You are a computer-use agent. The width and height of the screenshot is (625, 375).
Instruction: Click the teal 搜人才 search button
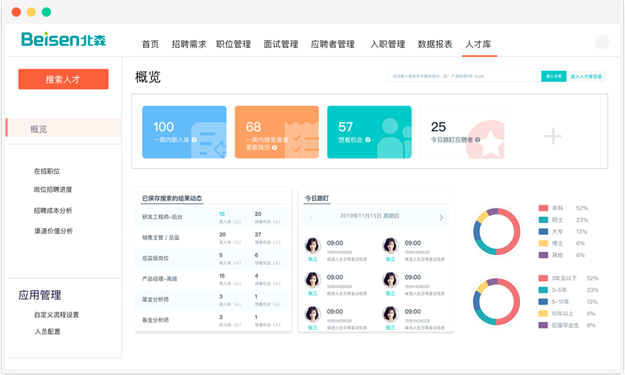coord(553,76)
